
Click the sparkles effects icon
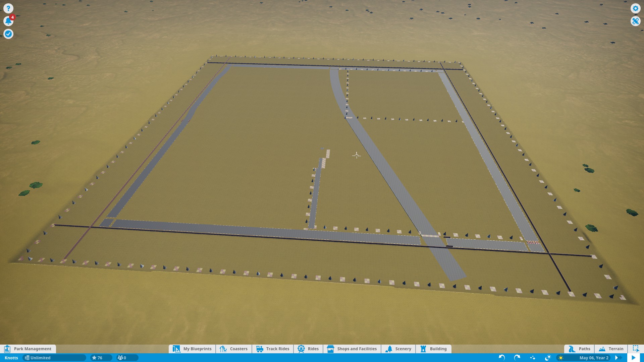[533, 358]
